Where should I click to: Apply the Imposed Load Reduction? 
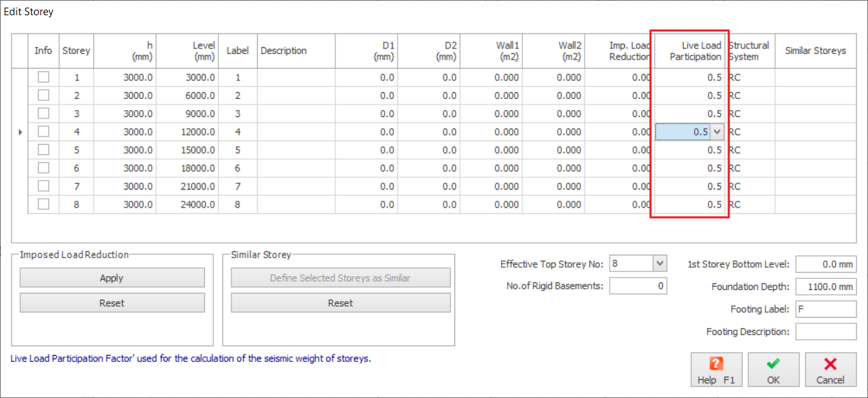point(112,278)
